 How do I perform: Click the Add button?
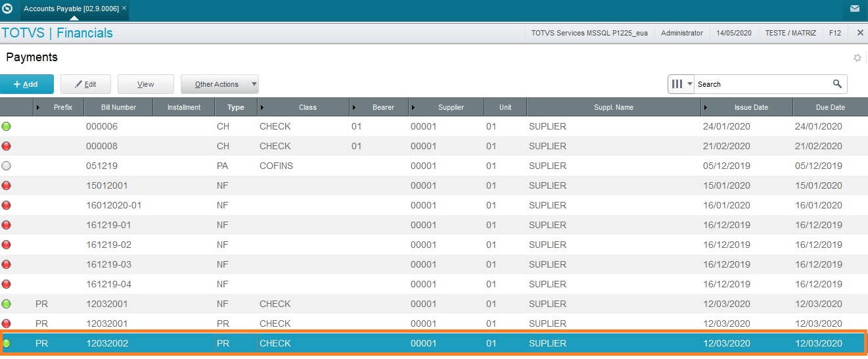point(27,84)
